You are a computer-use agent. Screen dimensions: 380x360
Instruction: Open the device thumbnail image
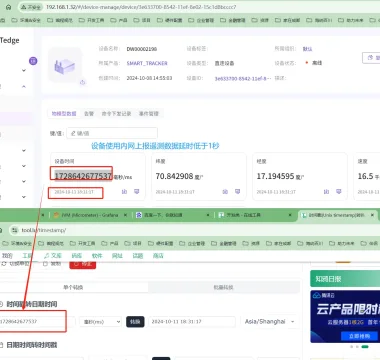click(x=65, y=65)
